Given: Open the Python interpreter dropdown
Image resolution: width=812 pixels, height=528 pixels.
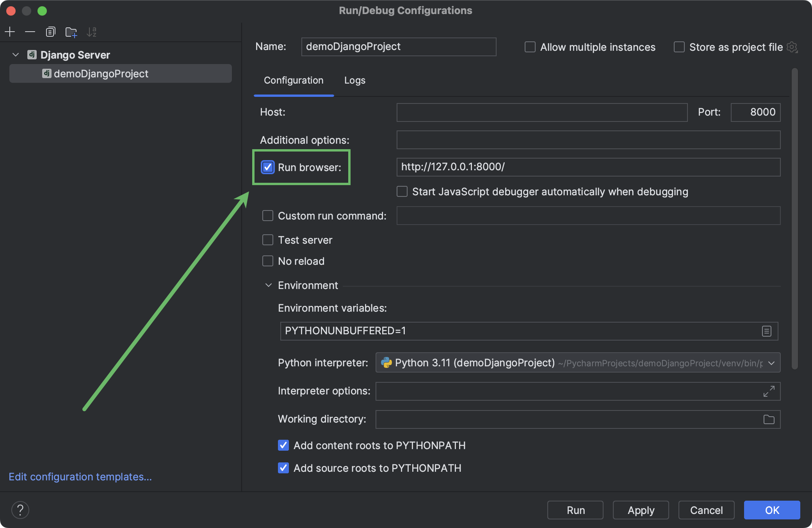Looking at the screenshot, I should coord(771,363).
